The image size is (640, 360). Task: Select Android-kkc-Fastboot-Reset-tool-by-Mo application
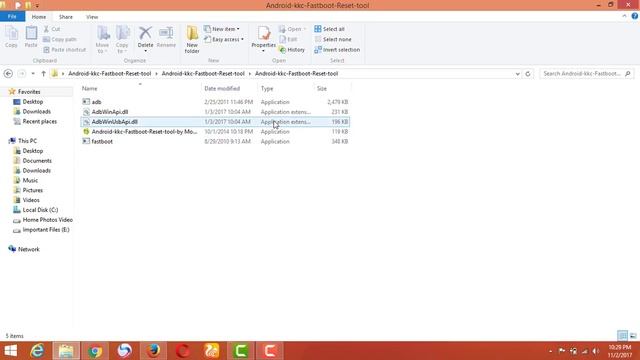(x=215, y=131)
